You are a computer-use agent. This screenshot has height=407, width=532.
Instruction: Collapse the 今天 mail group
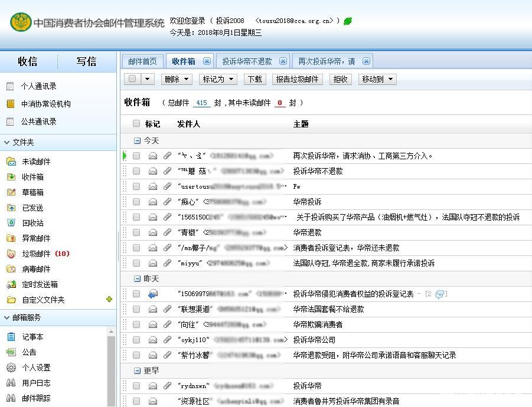tap(137, 141)
